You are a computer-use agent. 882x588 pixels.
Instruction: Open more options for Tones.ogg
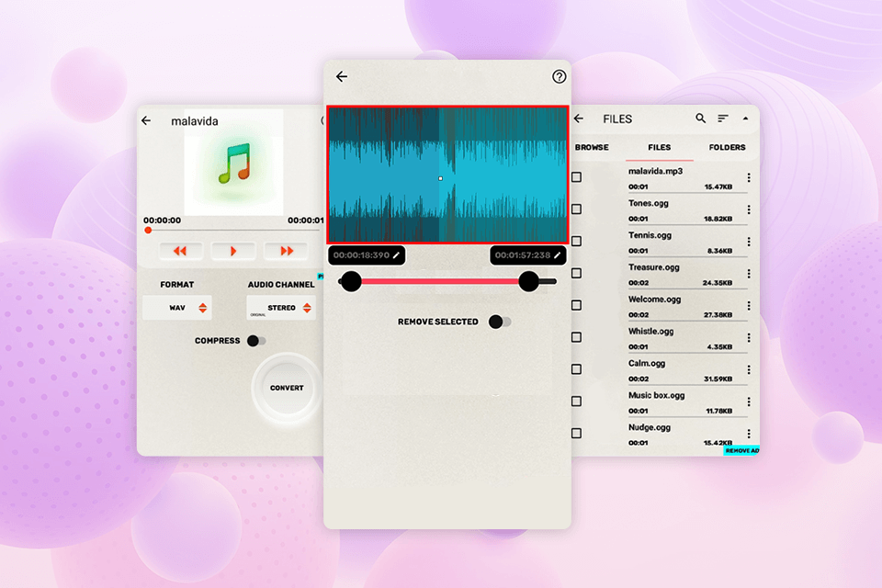(749, 209)
